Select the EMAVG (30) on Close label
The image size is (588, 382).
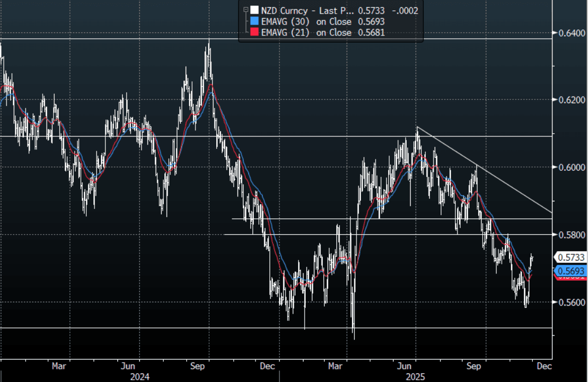pos(306,21)
